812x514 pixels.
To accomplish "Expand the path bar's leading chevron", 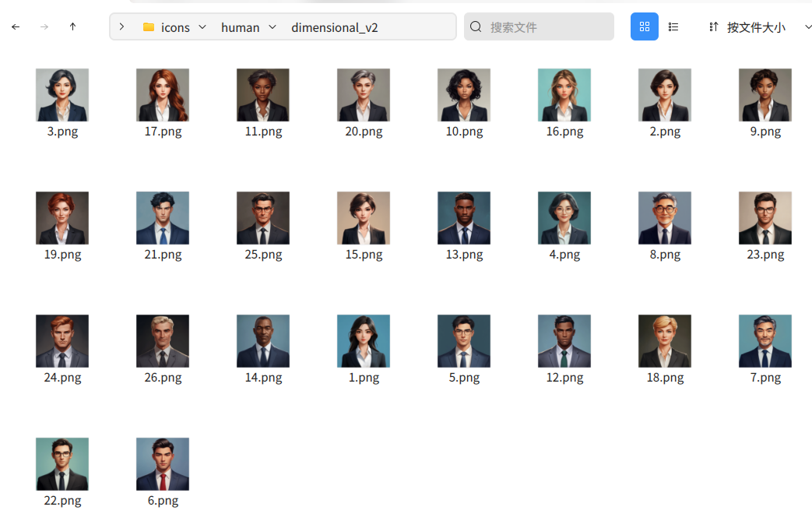I will pyautogui.click(x=121, y=26).
